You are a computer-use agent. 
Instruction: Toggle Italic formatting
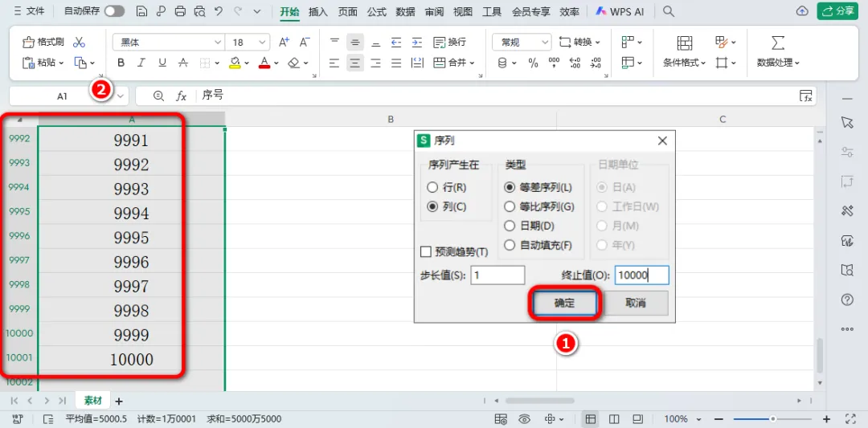(141, 63)
